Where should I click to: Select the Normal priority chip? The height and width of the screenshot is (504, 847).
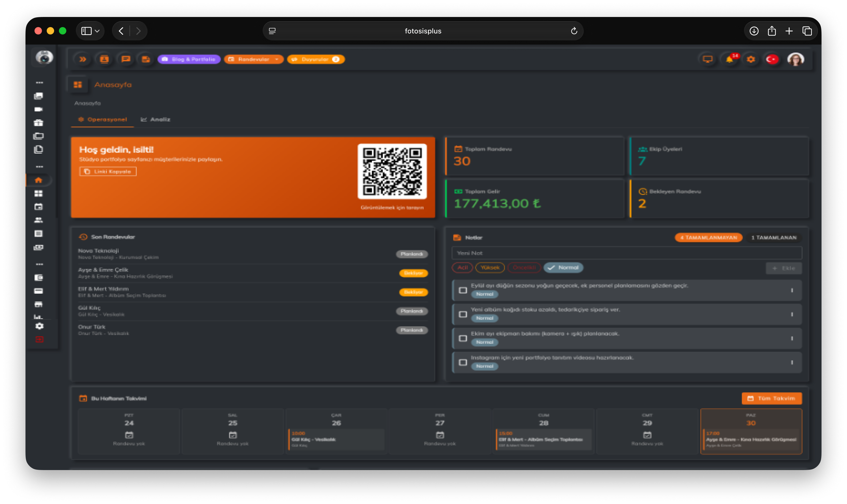[563, 268]
